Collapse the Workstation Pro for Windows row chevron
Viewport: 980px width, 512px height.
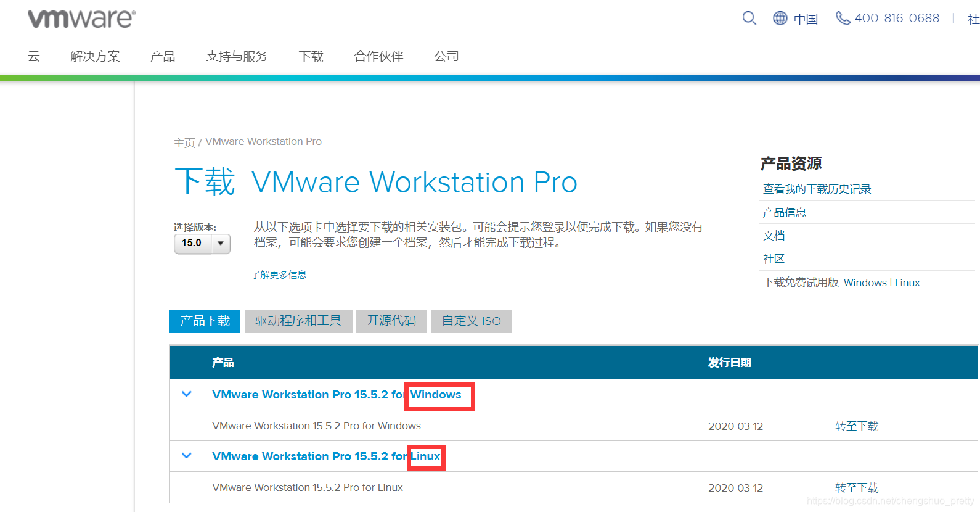click(x=187, y=394)
